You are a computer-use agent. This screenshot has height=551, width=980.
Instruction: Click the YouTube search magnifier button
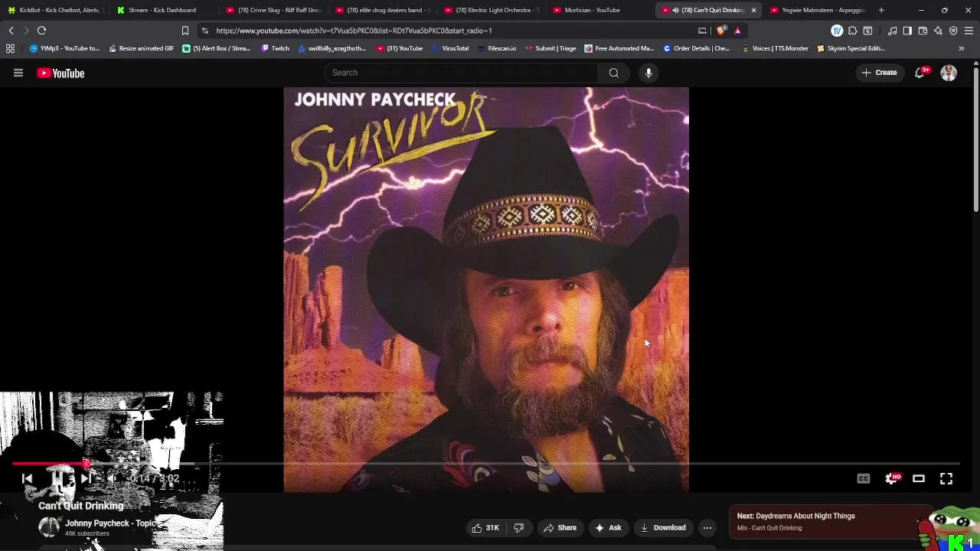coord(613,73)
